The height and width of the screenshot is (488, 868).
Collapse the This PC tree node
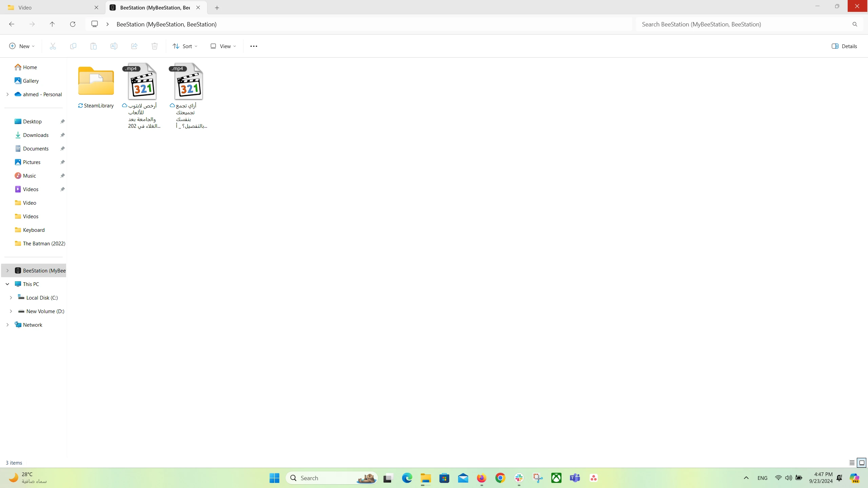(7, 284)
